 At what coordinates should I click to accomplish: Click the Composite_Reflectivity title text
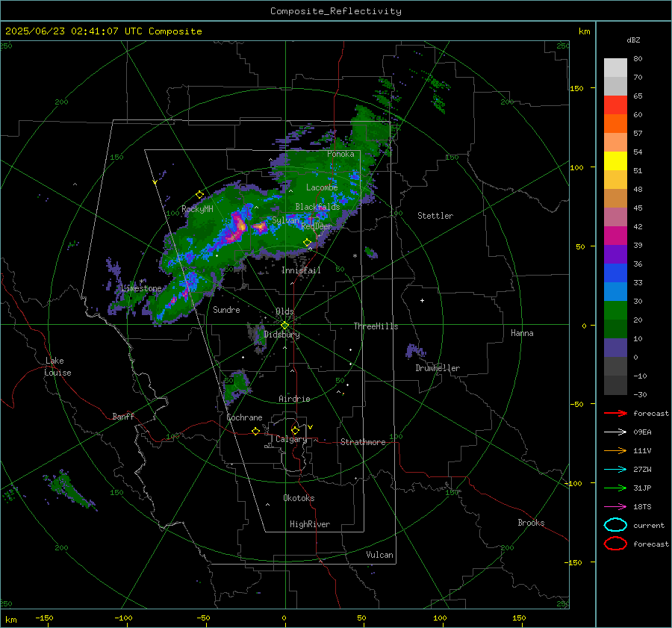click(x=336, y=11)
